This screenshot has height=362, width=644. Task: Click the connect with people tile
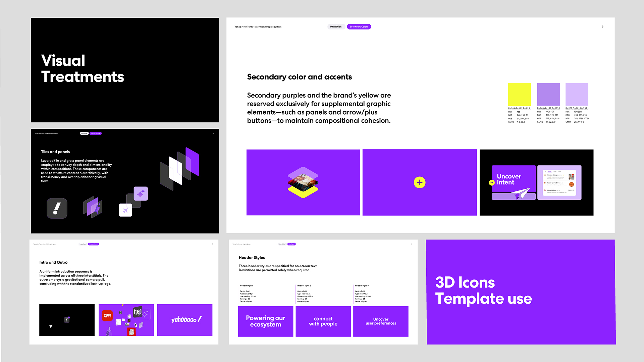point(323,321)
